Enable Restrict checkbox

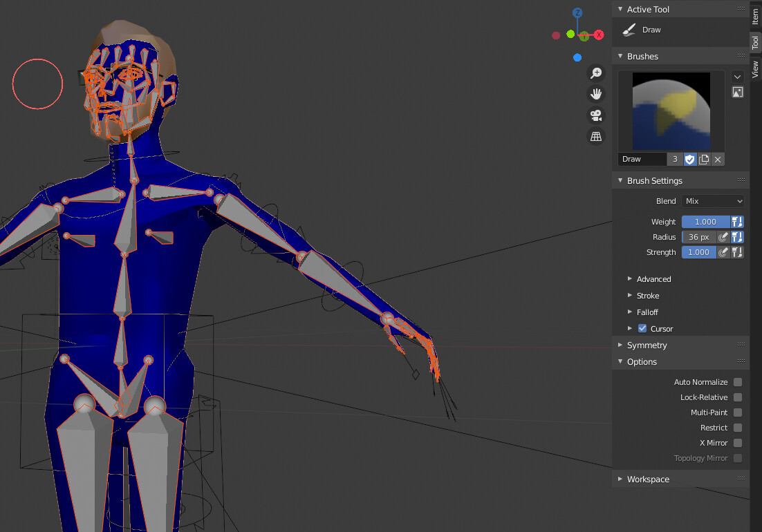(x=738, y=428)
